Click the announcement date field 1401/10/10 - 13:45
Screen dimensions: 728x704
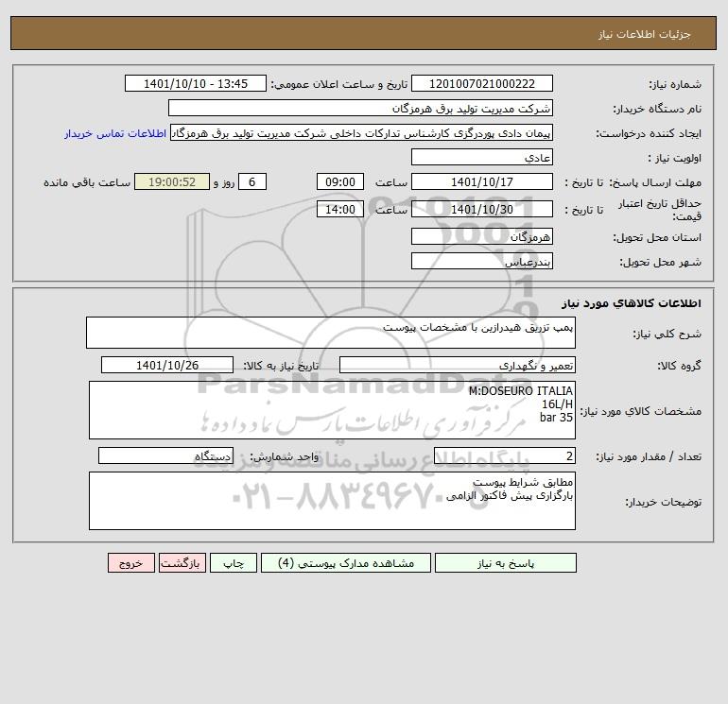tap(196, 83)
